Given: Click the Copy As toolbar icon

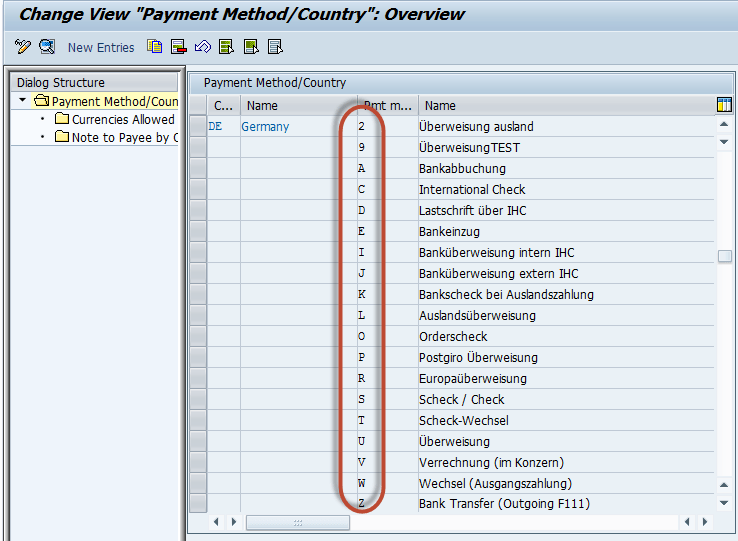Looking at the screenshot, I should click(154, 47).
